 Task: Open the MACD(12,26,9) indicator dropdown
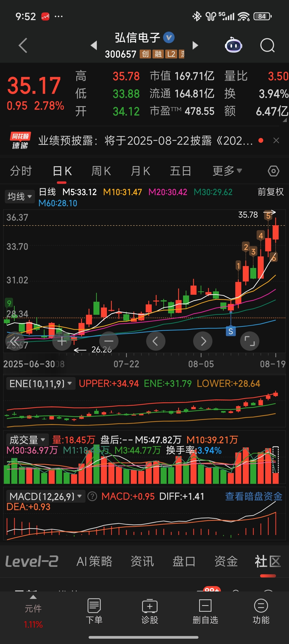[46, 496]
